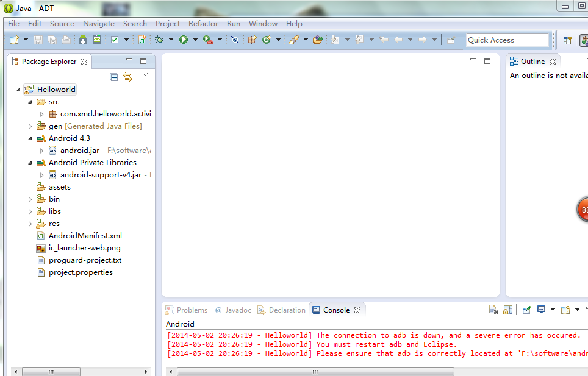This screenshot has width=588, height=376.
Task: Open the File menu
Action: click(x=13, y=24)
